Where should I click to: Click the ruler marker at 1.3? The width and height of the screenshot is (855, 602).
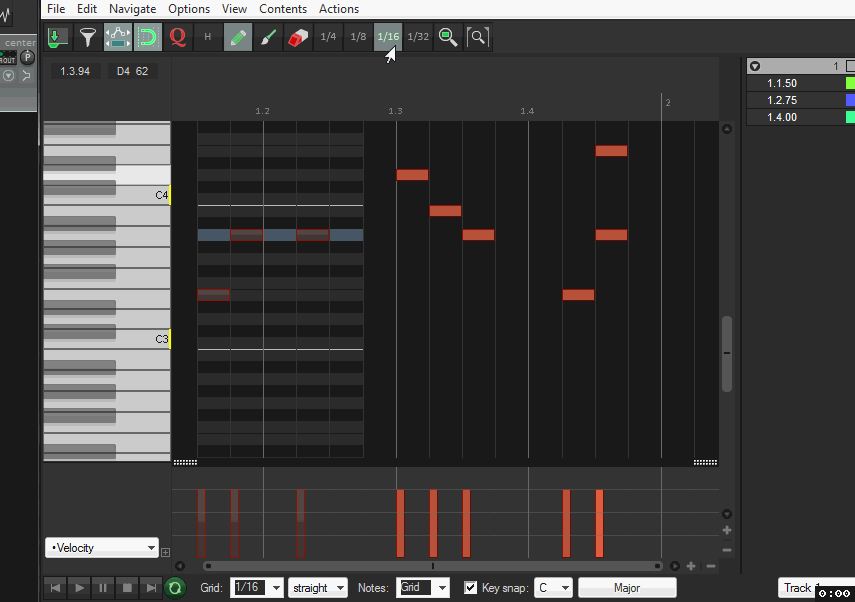click(395, 111)
